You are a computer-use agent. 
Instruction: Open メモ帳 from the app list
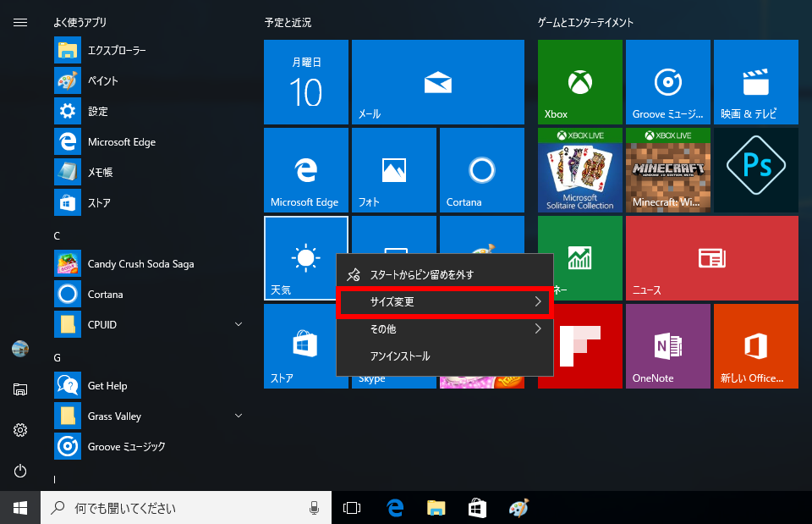(x=147, y=172)
